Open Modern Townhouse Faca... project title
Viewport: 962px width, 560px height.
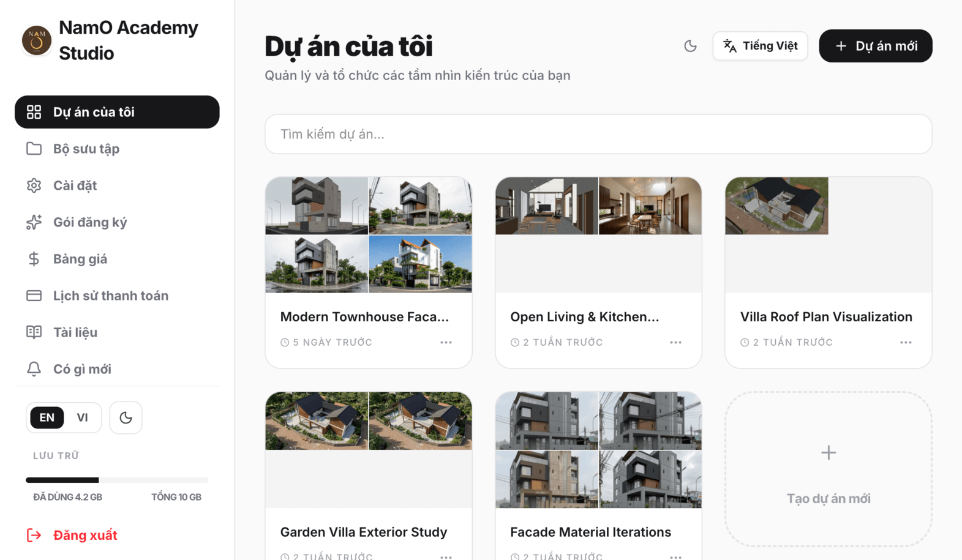click(x=364, y=317)
